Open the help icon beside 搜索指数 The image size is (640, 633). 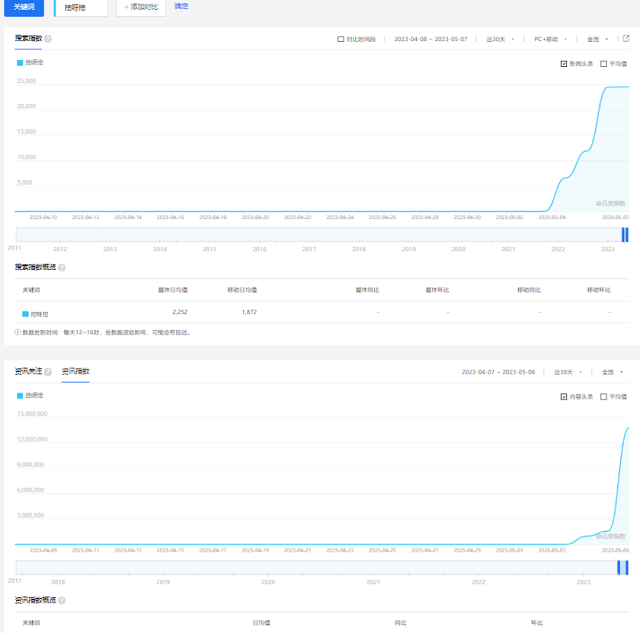[48, 39]
